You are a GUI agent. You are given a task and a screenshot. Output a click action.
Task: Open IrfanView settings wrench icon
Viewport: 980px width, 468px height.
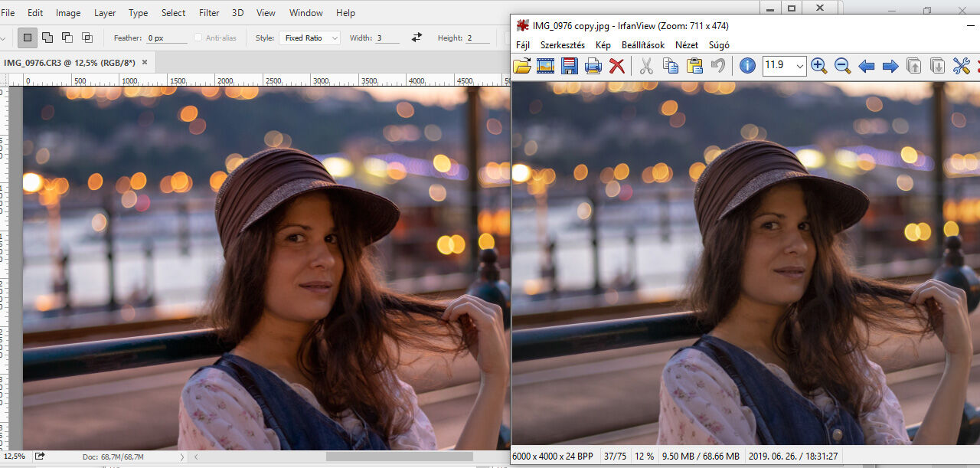tap(961, 66)
